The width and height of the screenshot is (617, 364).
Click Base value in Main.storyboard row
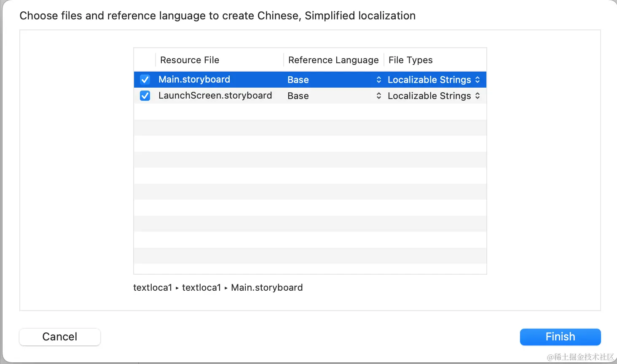(x=298, y=80)
